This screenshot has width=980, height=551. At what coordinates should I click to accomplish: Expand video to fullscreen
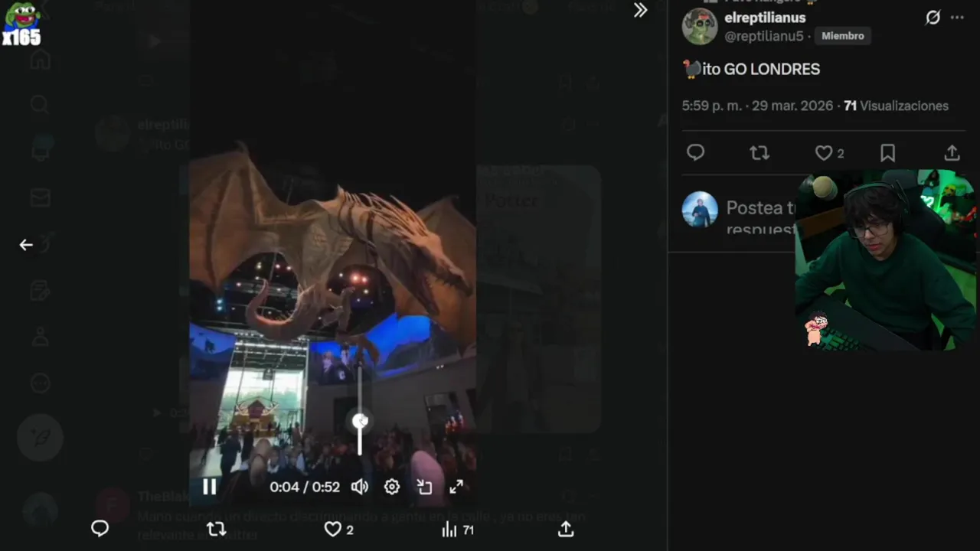456,487
